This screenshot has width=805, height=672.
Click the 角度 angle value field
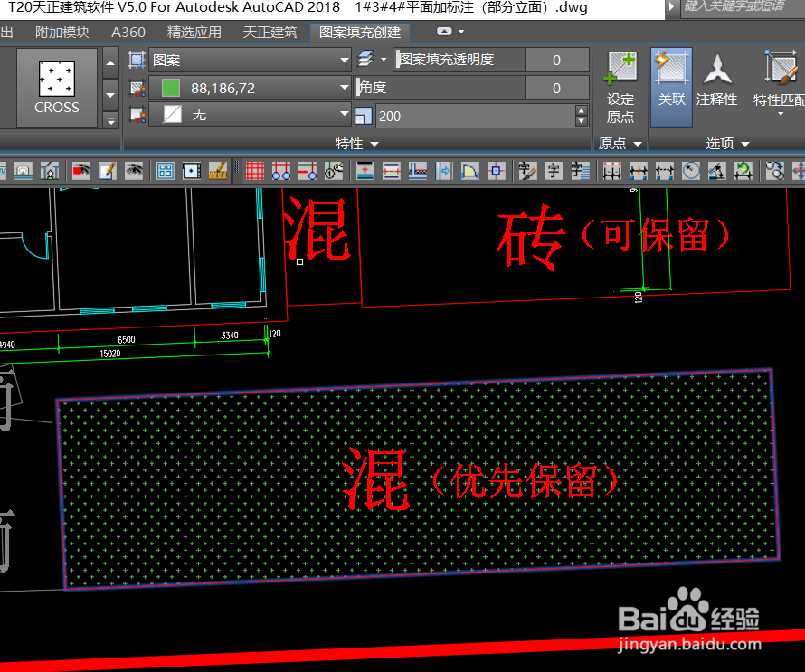[556, 88]
